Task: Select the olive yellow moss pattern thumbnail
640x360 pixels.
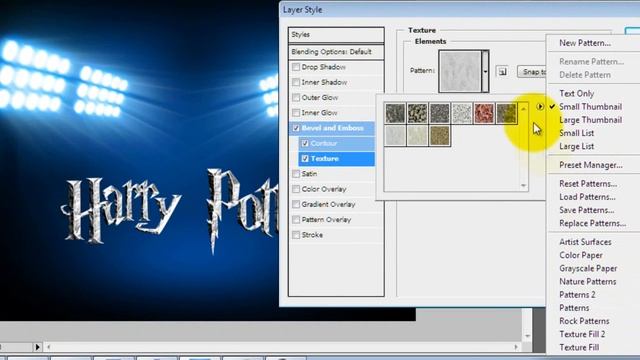Action: click(506, 113)
